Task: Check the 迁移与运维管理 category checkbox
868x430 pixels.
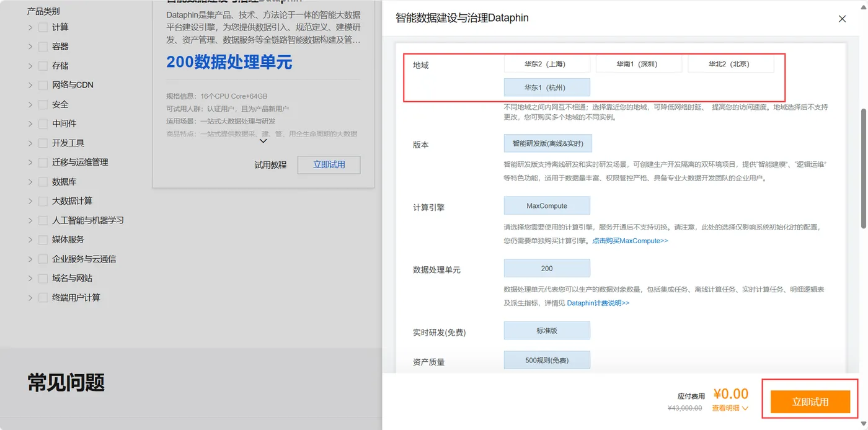Action: coord(43,163)
